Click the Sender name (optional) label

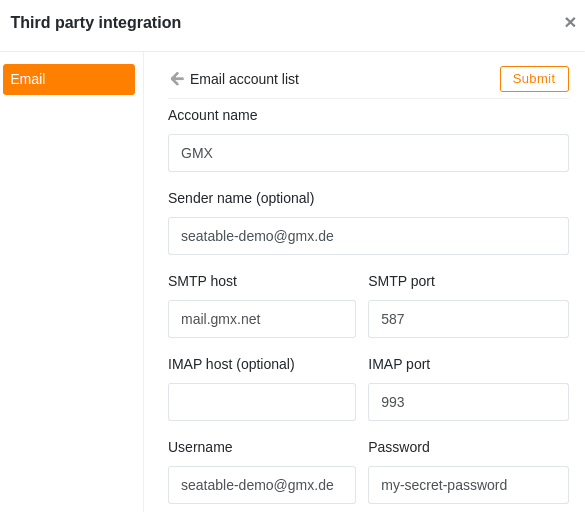pos(241,198)
